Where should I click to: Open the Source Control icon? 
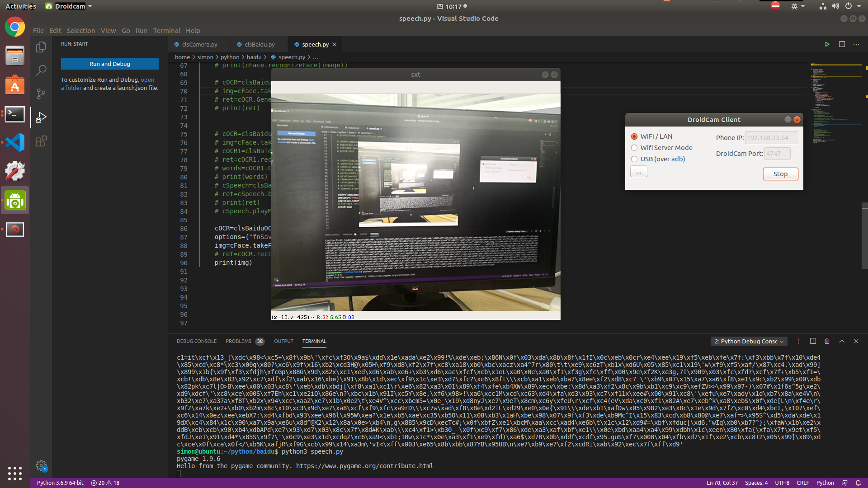click(41, 94)
